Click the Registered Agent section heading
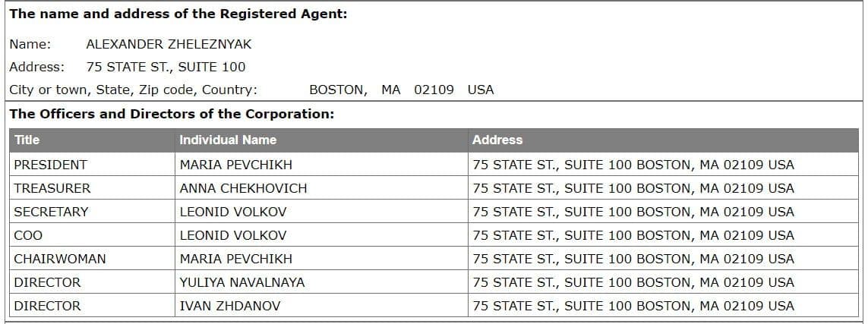Viewport: 868px width, 324px height. (x=178, y=14)
